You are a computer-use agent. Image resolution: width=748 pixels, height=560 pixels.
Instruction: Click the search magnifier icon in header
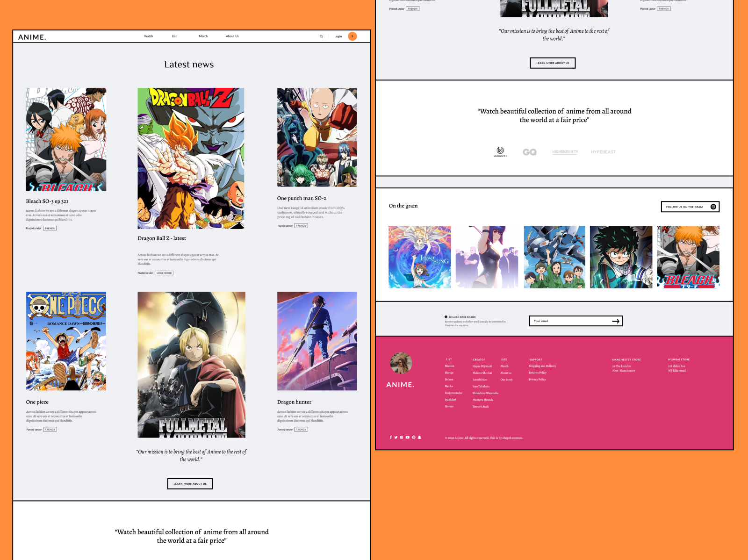(x=321, y=36)
